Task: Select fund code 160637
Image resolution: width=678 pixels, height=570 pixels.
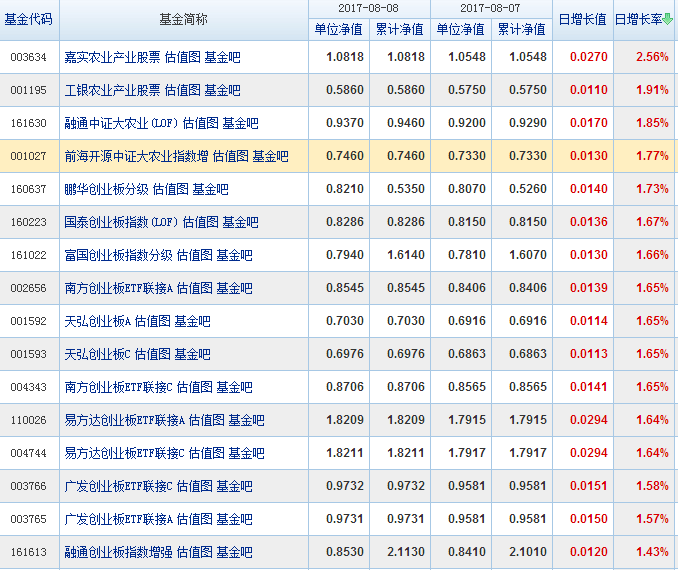Action: [x=29, y=189]
